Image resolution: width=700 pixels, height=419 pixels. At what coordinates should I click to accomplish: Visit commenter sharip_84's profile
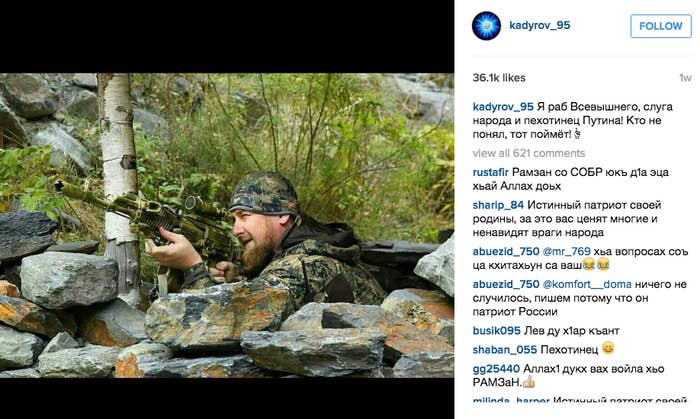498,205
